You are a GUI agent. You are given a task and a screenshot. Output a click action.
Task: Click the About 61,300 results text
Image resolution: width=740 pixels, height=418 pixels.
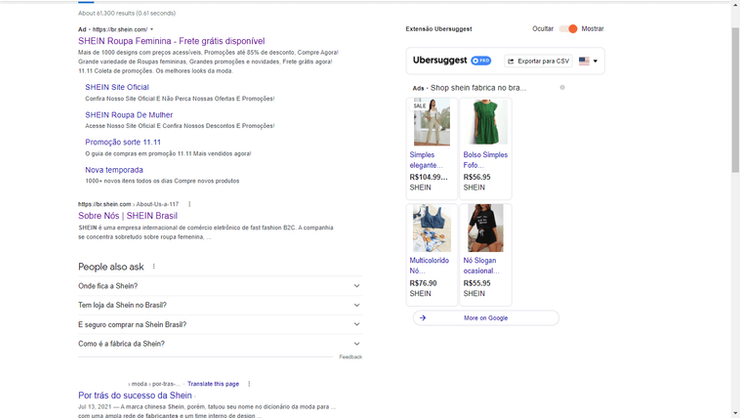pyautogui.click(x=127, y=13)
